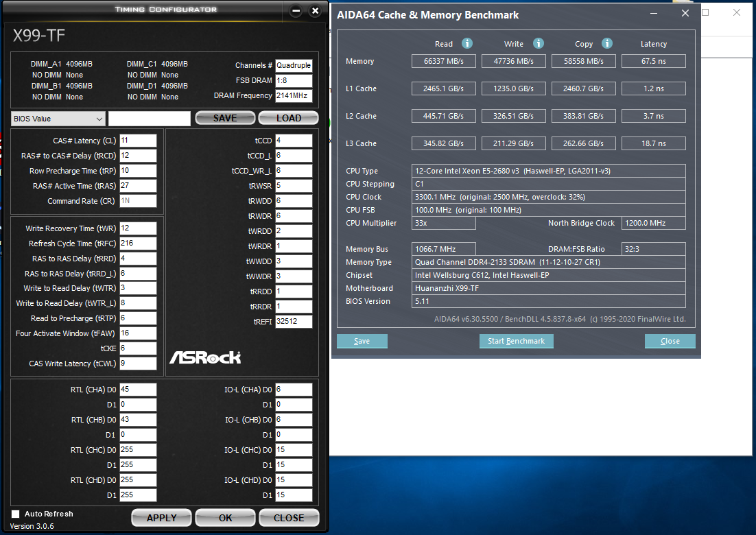Click the LOAD button
Image resolution: width=756 pixels, height=535 pixels.
coord(288,118)
